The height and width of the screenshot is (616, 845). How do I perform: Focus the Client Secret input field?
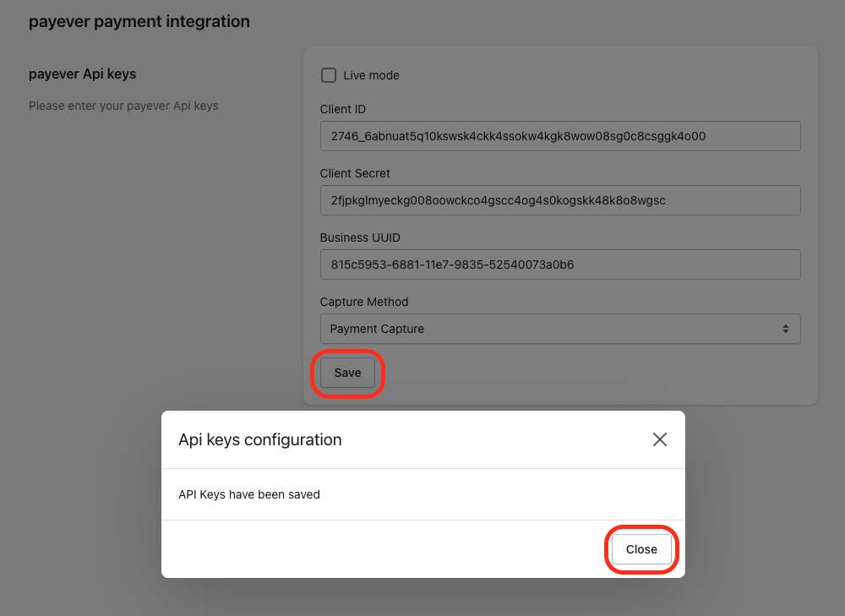click(560, 200)
